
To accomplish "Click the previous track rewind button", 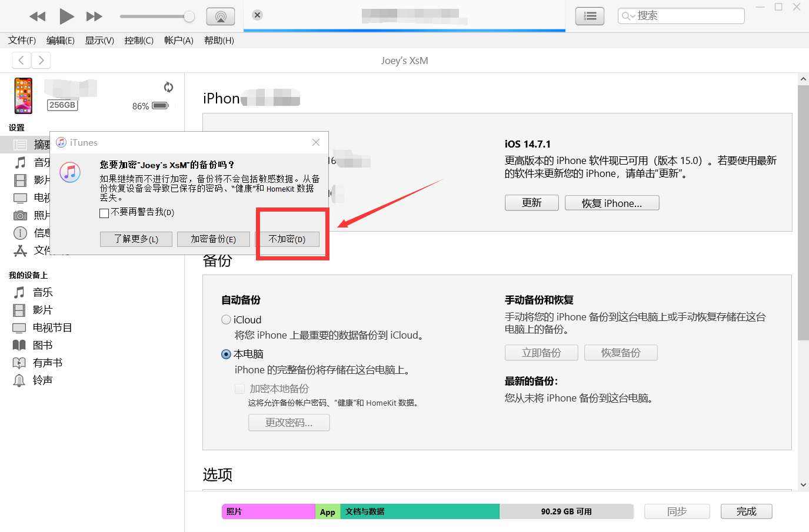I will [x=37, y=16].
